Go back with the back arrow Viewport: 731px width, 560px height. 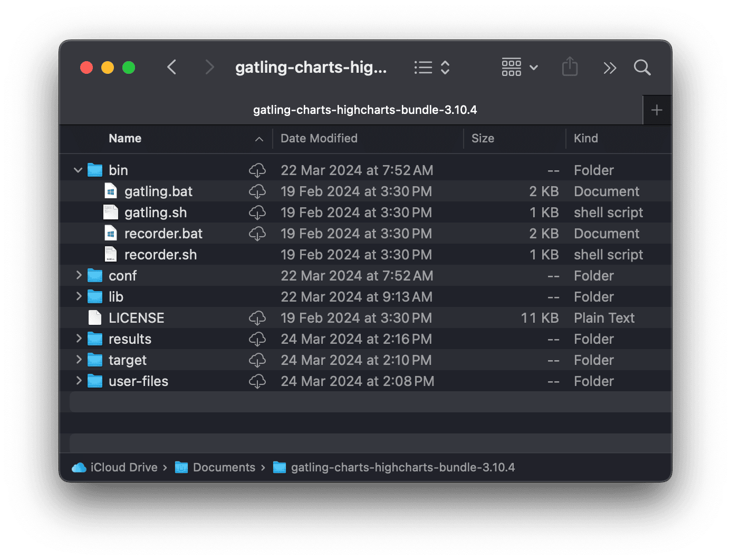click(x=171, y=67)
